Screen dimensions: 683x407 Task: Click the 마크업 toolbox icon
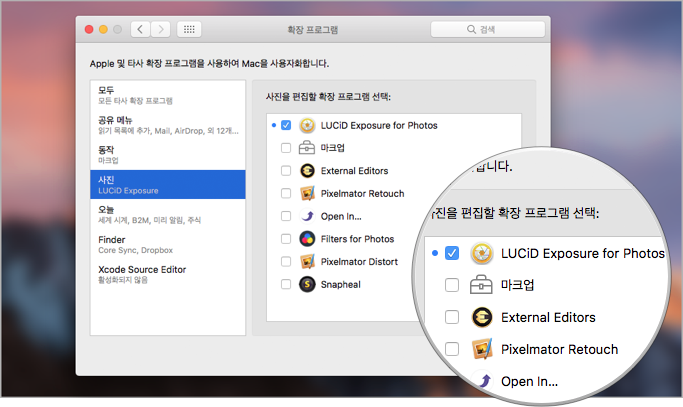point(307,148)
